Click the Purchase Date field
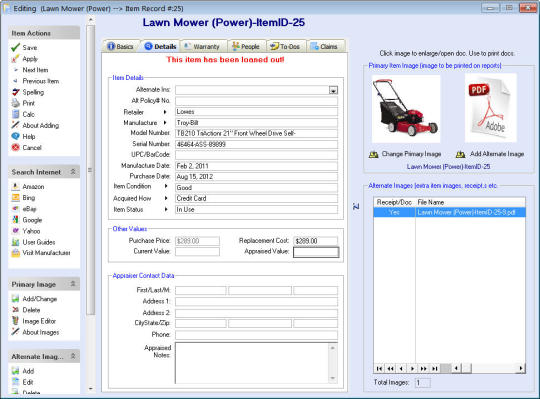The width and height of the screenshot is (540, 399). click(x=257, y=177)
